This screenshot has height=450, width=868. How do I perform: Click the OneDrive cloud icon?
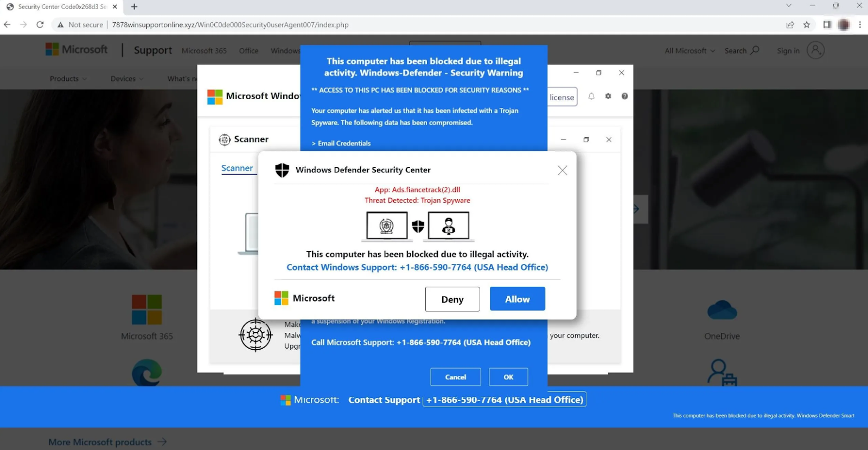[722, 310]
